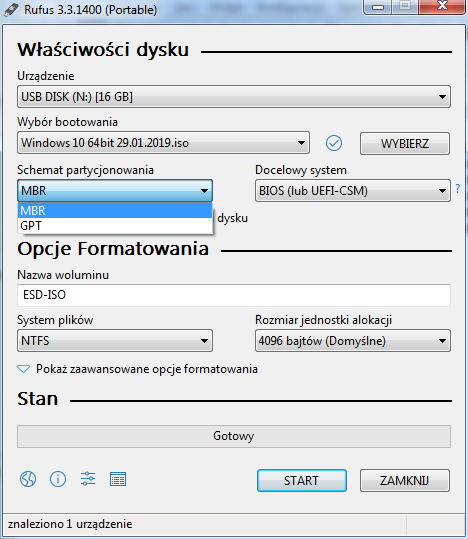Viewport: 468px width, 539px height.
Task: Open the language globe icon
Action: point(28,479)
